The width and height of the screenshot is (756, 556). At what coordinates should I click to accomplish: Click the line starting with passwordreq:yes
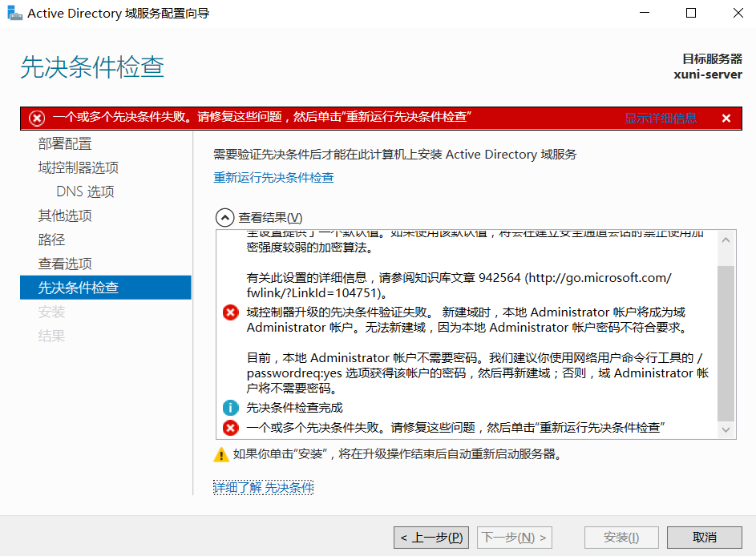pyautogui.click(x=478, y=373)
